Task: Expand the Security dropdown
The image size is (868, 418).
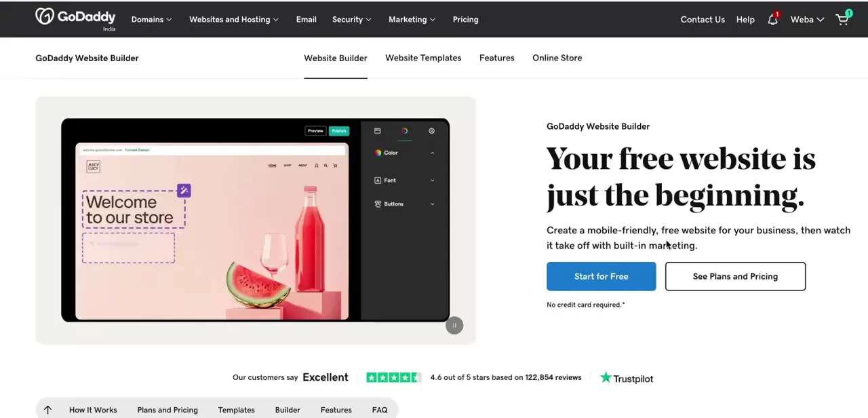Action: click(x=352, y=20)
